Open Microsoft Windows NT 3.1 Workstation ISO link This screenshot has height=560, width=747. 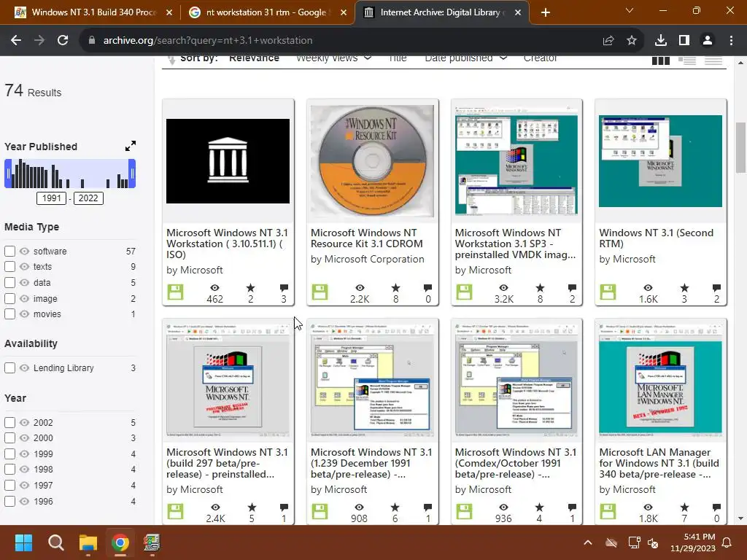[228, 244]
